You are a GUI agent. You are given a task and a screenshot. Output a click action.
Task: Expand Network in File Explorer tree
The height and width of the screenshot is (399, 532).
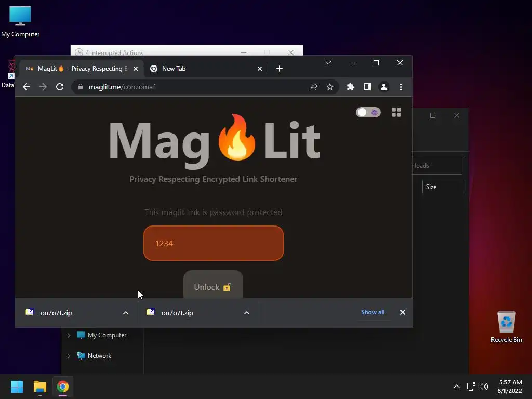(x=69, y=356)
